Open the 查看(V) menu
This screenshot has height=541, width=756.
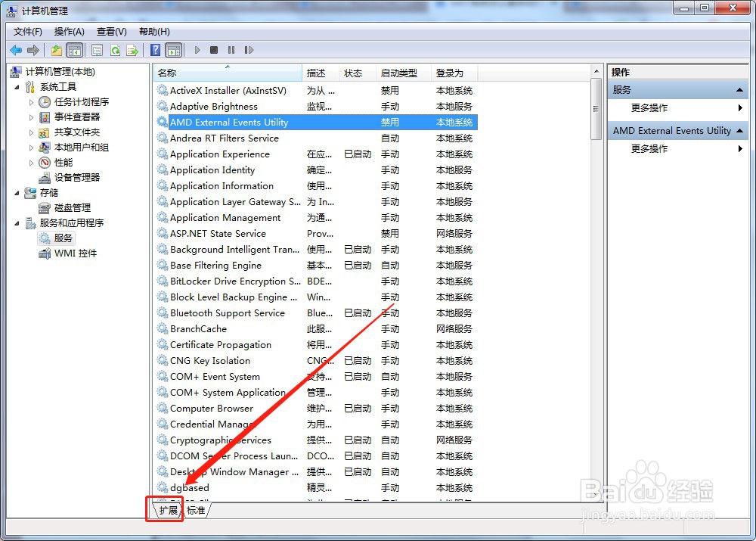click(110, 32)
